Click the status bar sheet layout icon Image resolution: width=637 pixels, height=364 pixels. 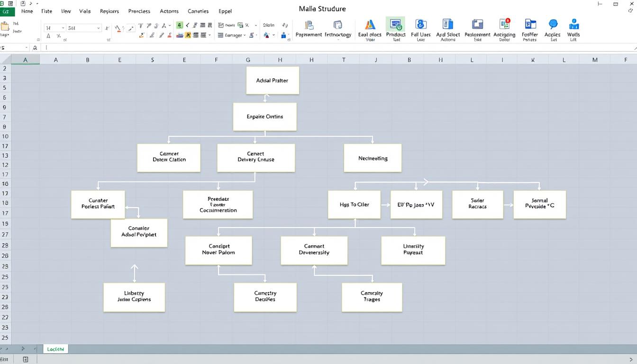point(26,360)
